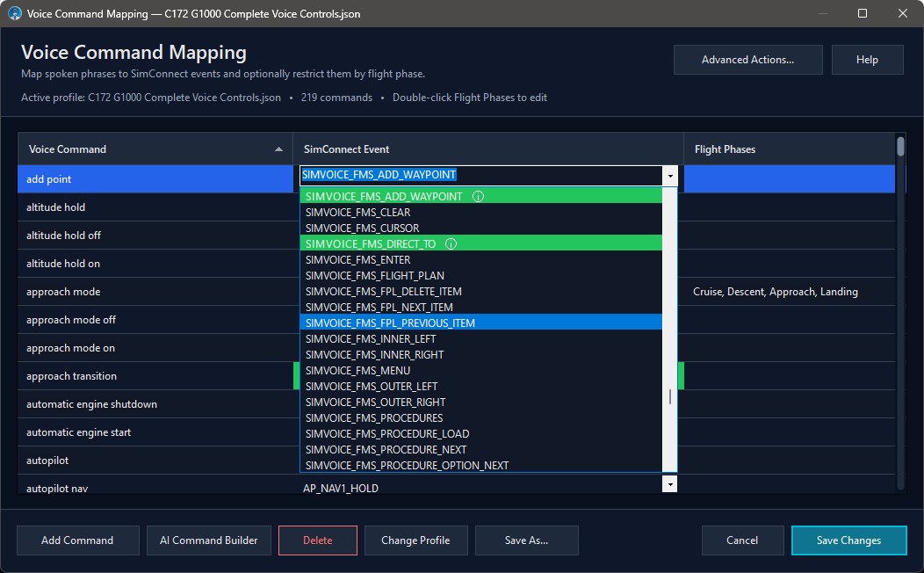The width and height of the screenshot is (924, 573).
Task: Click the dropdown list scrollbar thumb
Action: pos(670,396)
